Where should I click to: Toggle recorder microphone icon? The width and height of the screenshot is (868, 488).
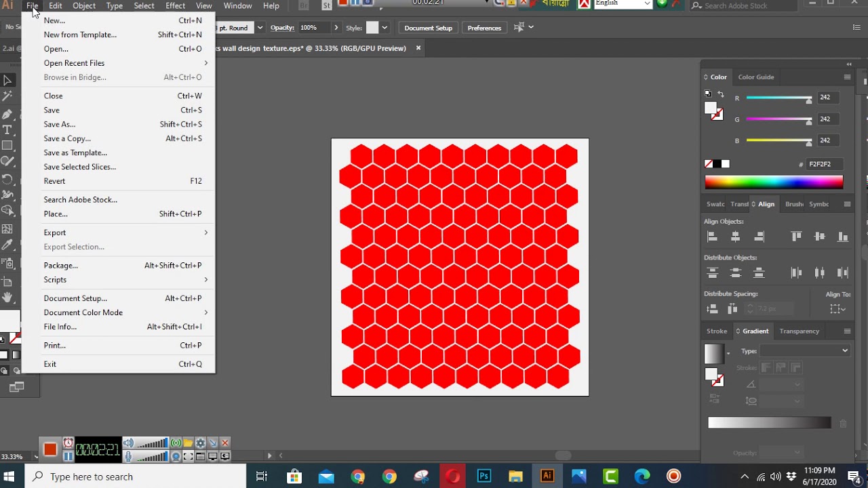tap(129, 456)
